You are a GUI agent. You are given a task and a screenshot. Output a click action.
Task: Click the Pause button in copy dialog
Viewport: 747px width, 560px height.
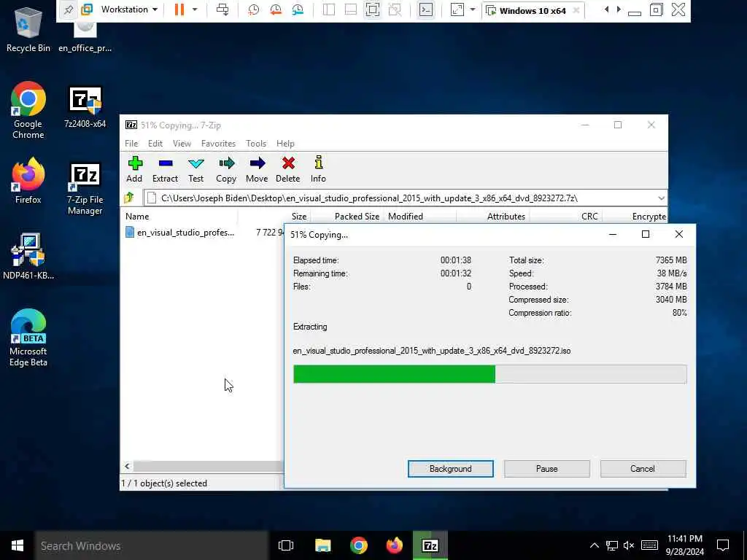547,469
